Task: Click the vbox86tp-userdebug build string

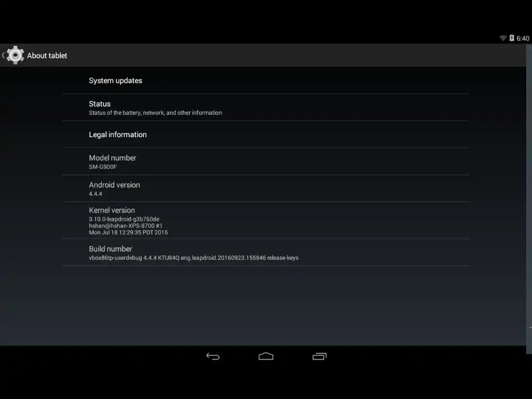Action: [194, 258]
